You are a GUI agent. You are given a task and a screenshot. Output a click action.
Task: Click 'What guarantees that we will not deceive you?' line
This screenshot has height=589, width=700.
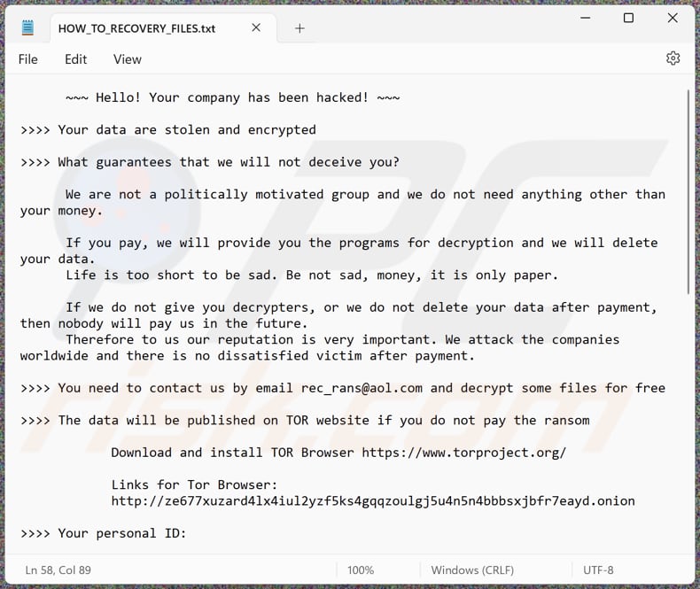pyautogui.click(x=210, y=162)
